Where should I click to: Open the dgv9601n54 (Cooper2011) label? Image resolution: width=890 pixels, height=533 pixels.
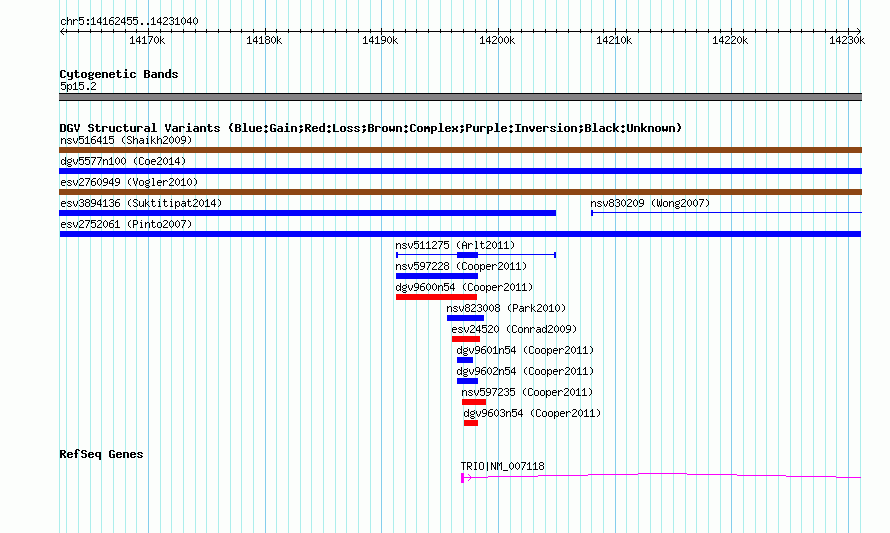[525, 350]
